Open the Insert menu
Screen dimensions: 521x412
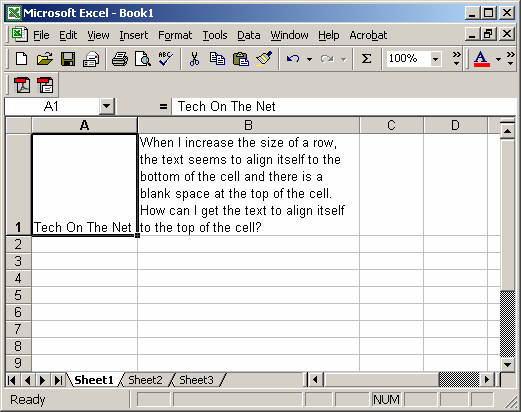tap(134, 35)
